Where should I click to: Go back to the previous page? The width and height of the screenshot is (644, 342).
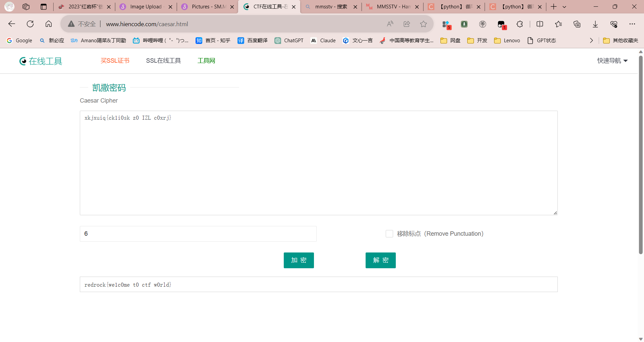[12, 24]
